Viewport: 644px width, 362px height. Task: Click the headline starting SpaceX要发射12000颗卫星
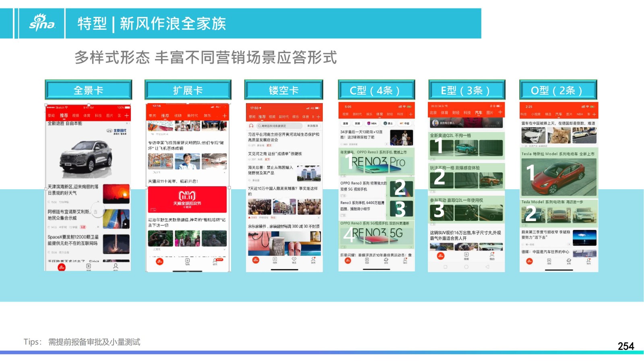click(73, 240)
